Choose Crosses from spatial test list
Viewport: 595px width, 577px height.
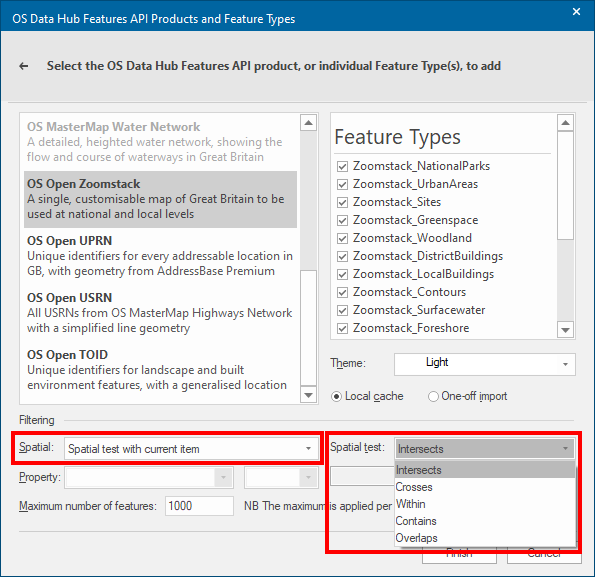coord(485,487)
